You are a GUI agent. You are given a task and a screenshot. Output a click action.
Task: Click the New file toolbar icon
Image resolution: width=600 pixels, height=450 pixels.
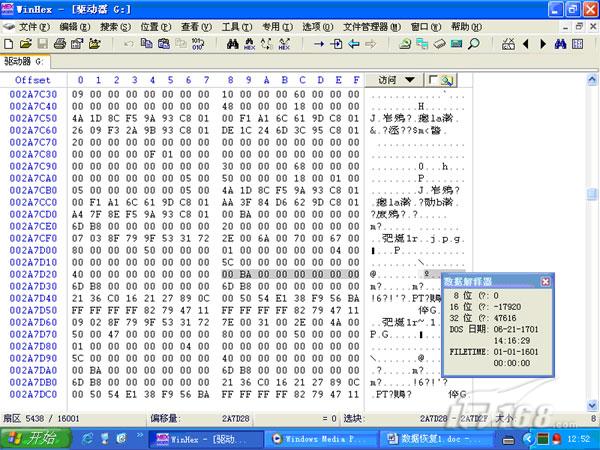click(8, 44)
